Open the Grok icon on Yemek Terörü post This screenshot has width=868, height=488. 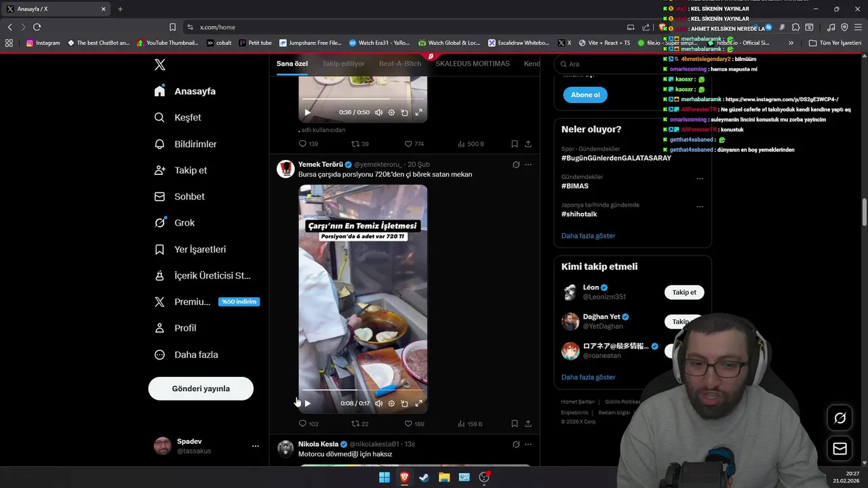(516, 165)
